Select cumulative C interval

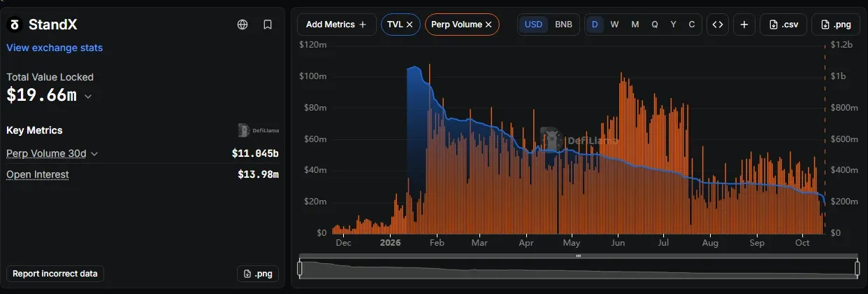point(692,24)
